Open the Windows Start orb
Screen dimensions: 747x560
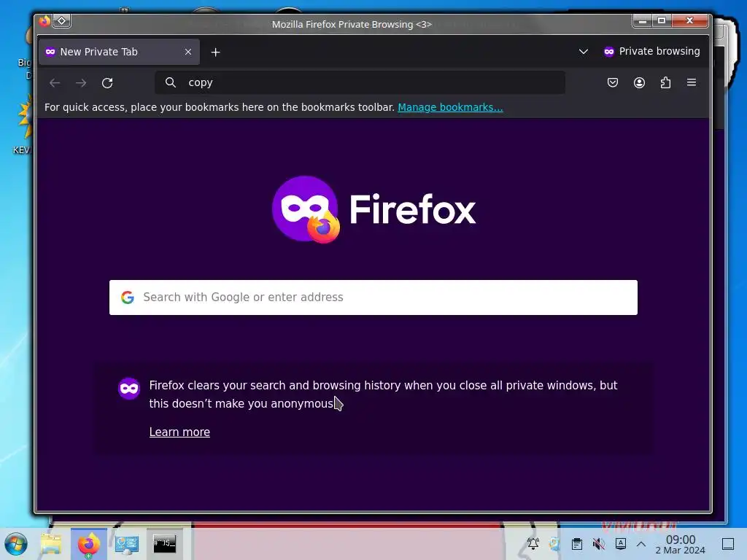tap(16, 544)
